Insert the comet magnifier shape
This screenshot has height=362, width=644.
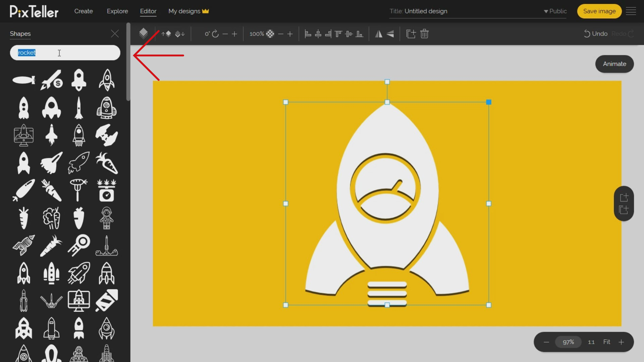click(x=78, y=245)
